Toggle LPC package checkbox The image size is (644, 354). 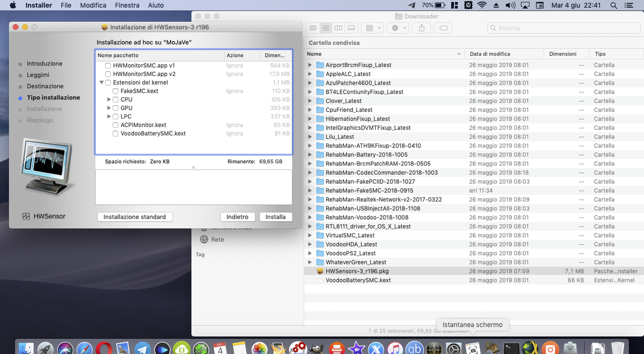[116, 116]
